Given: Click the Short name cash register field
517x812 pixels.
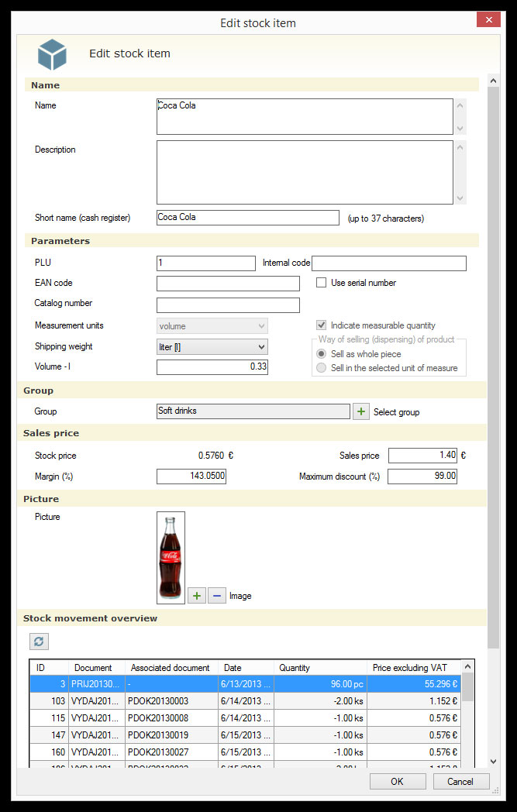Looking at the screenshot, I should [248, 218].
